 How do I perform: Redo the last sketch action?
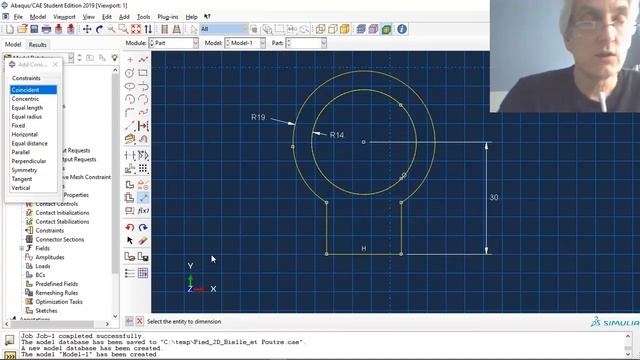pos(143,227)
